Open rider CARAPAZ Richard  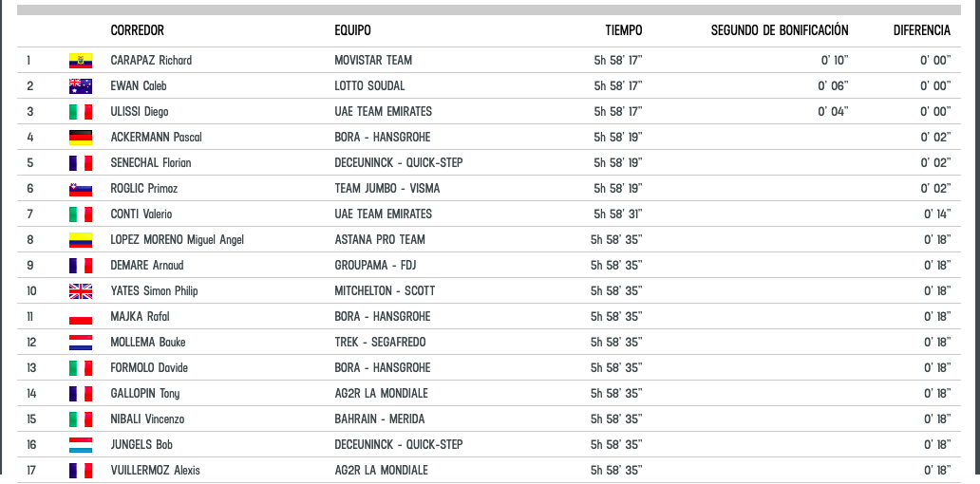coord(151,61)
